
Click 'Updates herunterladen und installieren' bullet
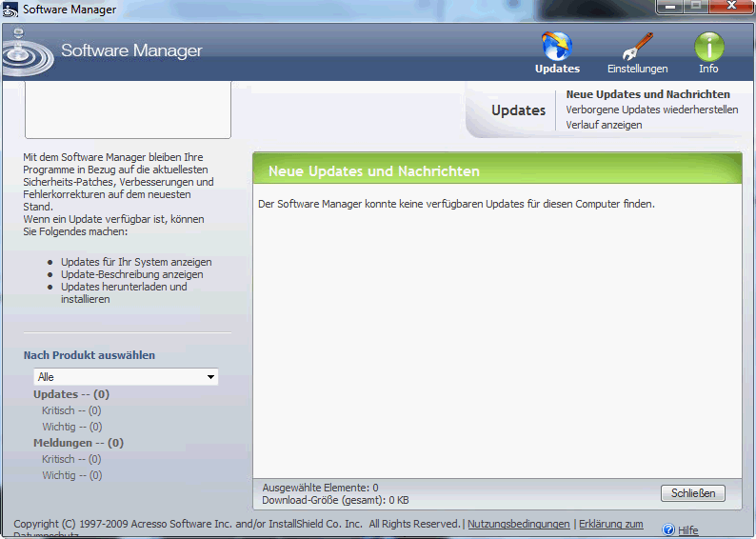tap(124, 292)
